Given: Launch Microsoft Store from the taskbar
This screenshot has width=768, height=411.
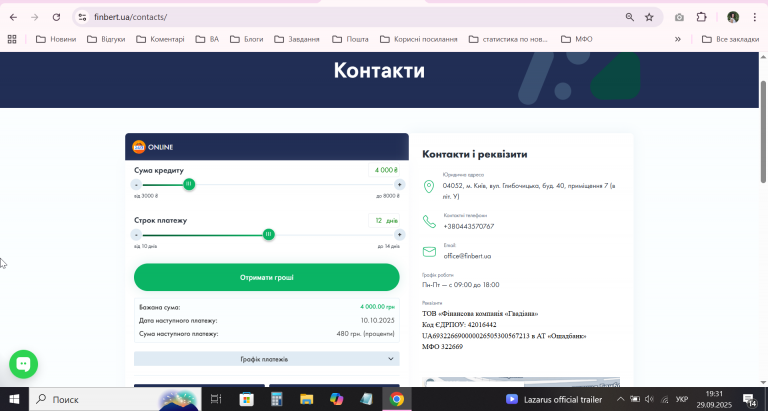Looking at the screenshot, I should click(246, 399).
